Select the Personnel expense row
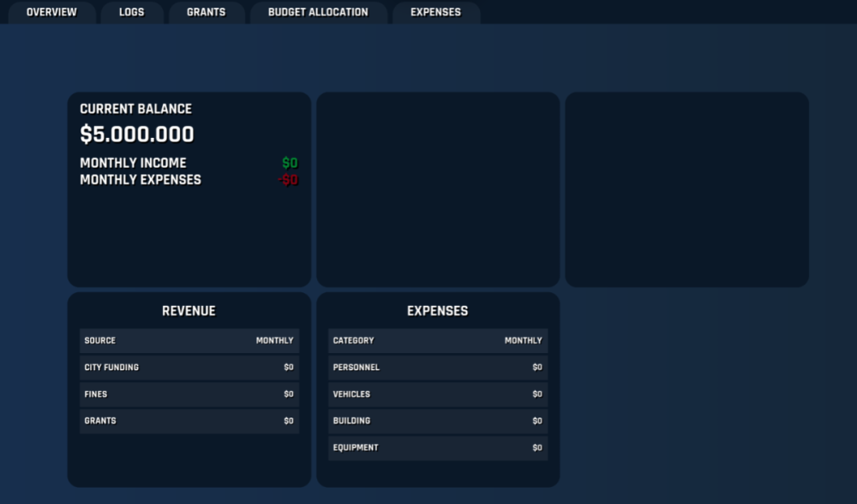Viewport: 857px width, 504px height. point(437,368)
